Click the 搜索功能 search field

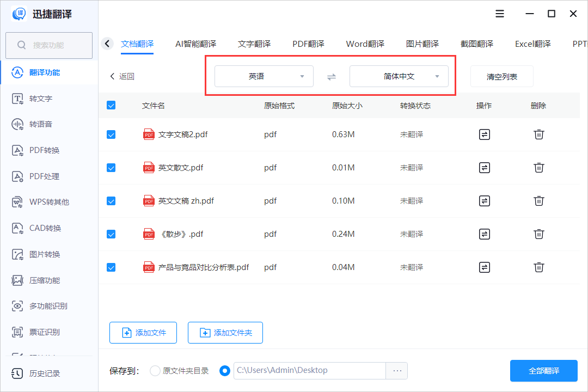(49, 45)
